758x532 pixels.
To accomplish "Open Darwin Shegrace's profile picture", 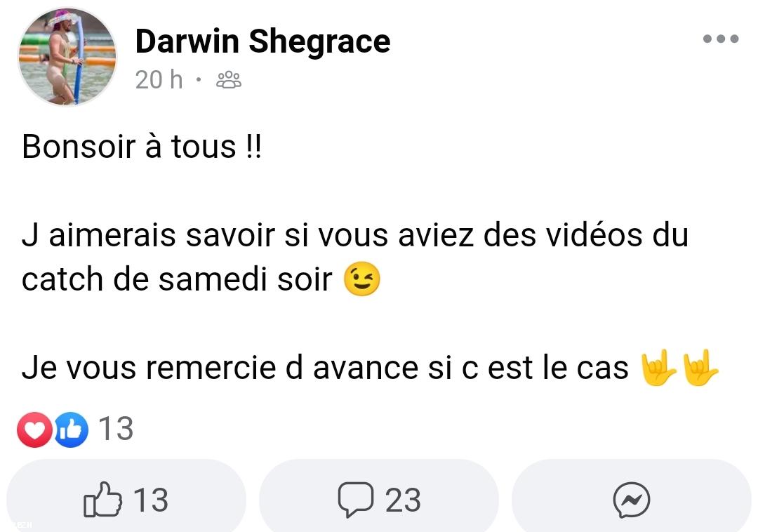I will pyautogui.click(x=67, y=57).
